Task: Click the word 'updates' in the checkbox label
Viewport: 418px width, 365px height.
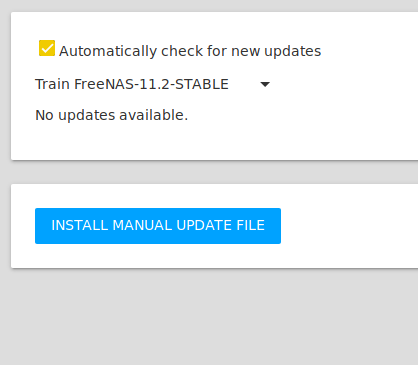Action: pyautogui.click(x=292, y=51)
